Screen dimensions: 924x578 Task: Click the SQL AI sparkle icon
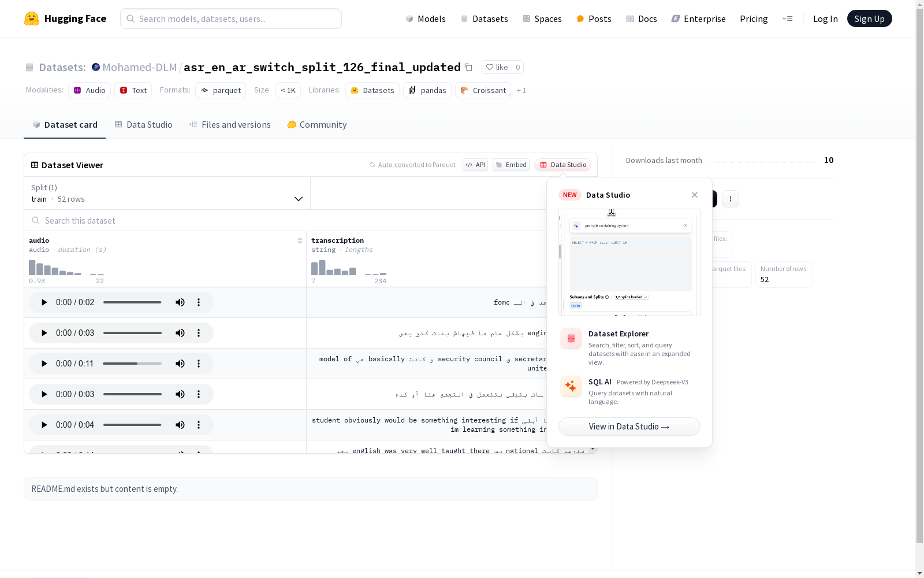click(x=571, y=387)
